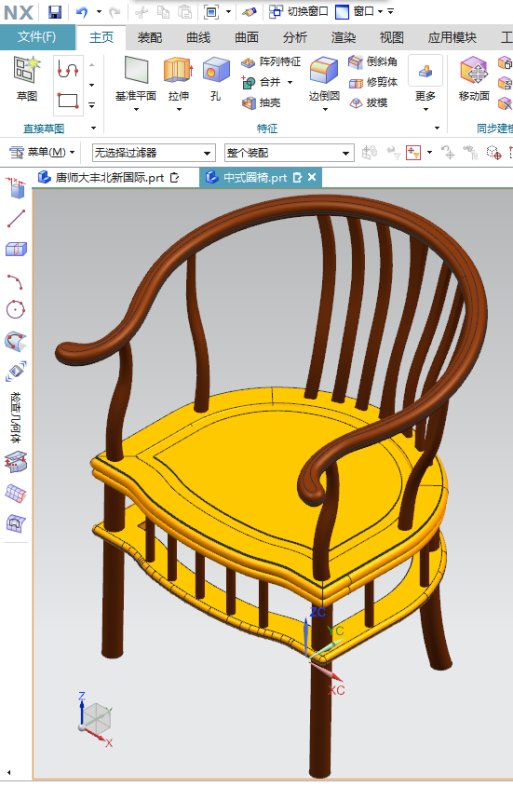Open the 文件(F) menu
The height and width of the screenshot is (800, 513).
(x=37, y=37)
